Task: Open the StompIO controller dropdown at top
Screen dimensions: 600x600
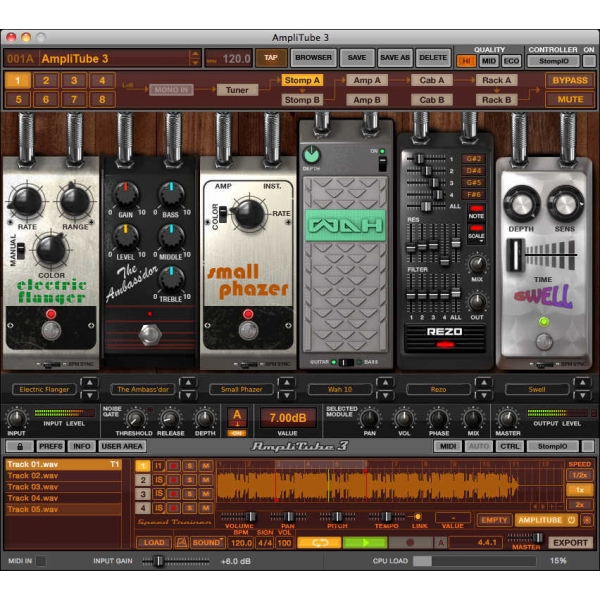Action: [554, 61]
